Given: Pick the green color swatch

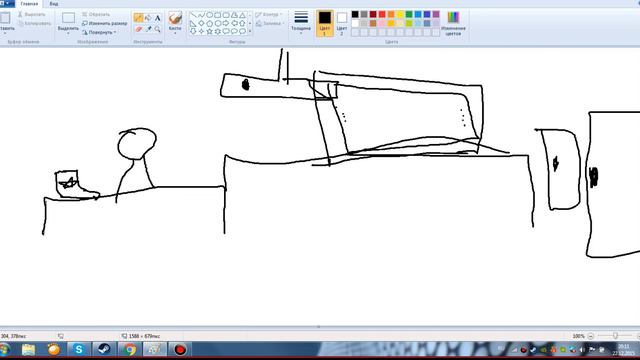Looking at the screenshot, I should 409,15.
